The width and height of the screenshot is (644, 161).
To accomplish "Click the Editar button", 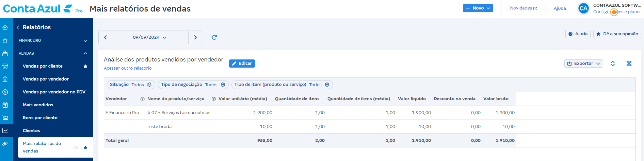I will point(242,64).
